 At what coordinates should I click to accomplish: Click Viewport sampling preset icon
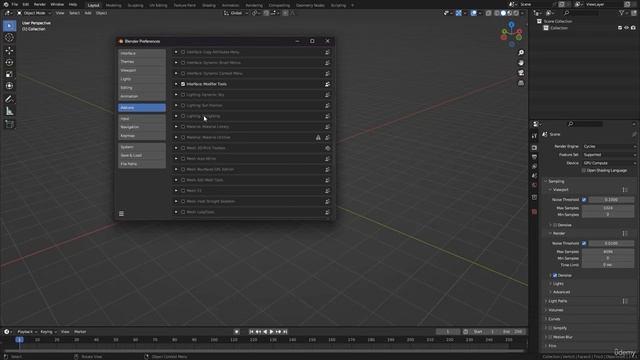tap(625, 190)
